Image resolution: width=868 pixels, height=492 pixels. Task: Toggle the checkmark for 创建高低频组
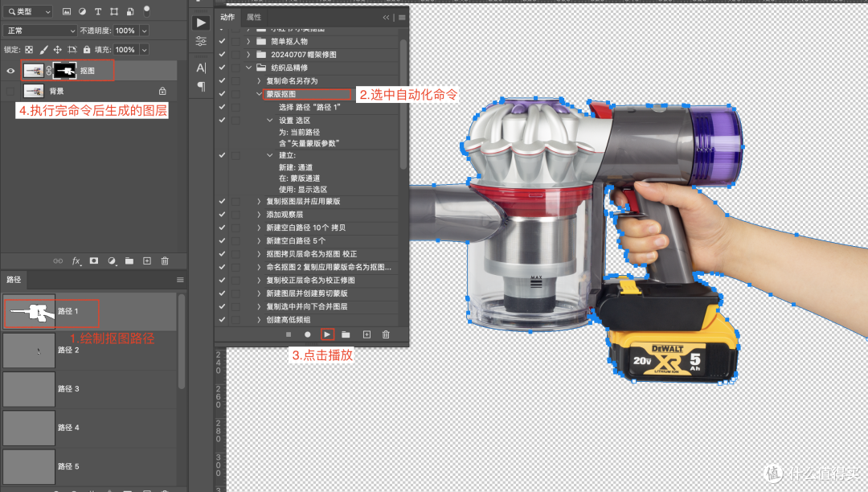click(222, 319)
